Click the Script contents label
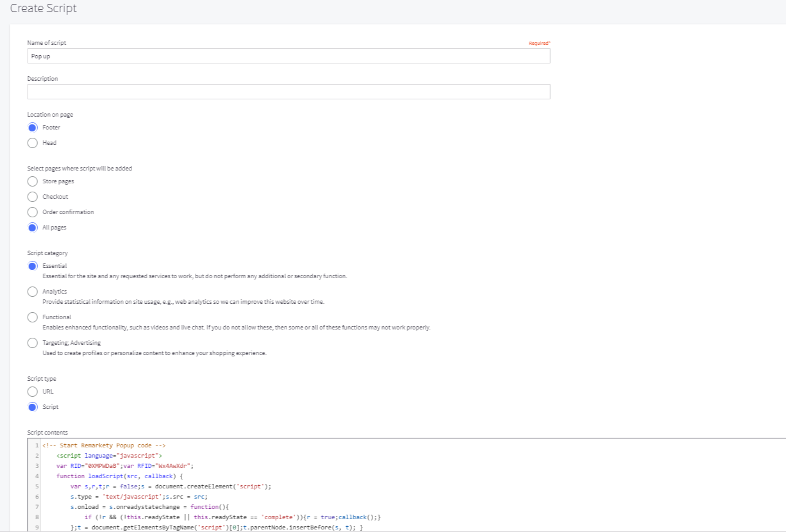The image size is (786, 532). [47, 433]
